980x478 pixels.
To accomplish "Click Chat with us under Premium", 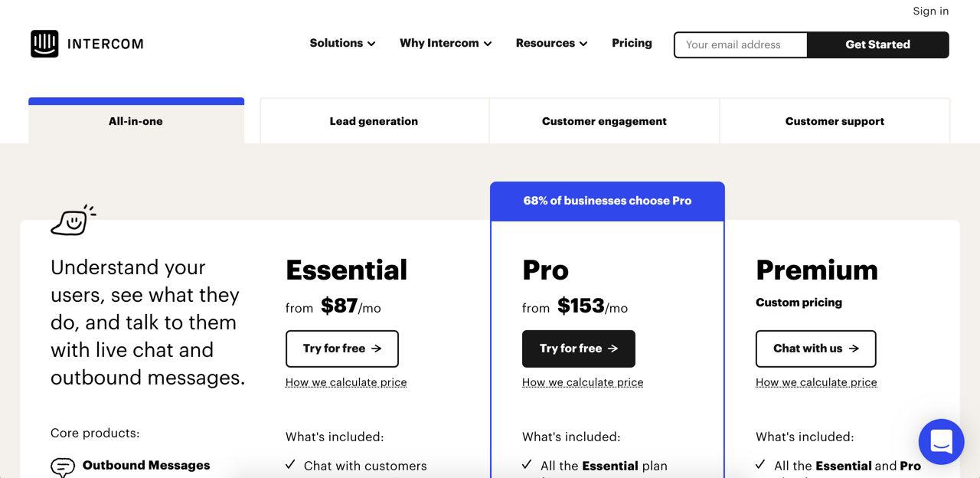I will pyautogui.click(x=815, y=349).
